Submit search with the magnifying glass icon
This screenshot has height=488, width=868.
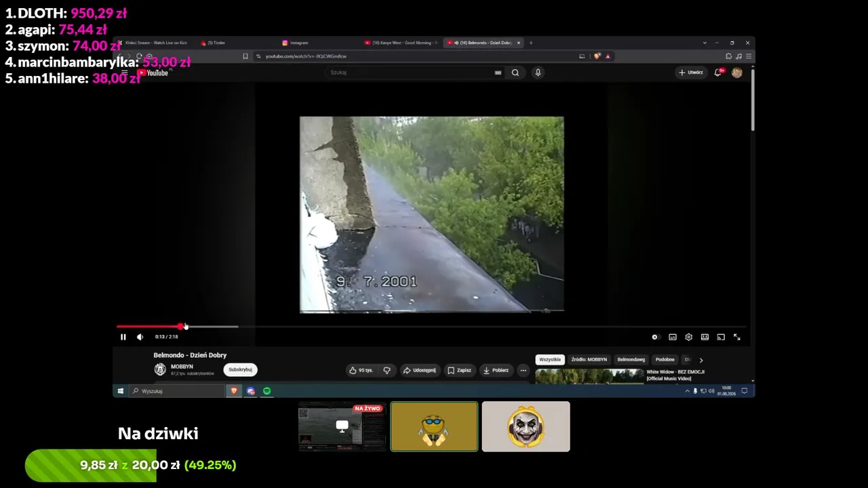515,73
